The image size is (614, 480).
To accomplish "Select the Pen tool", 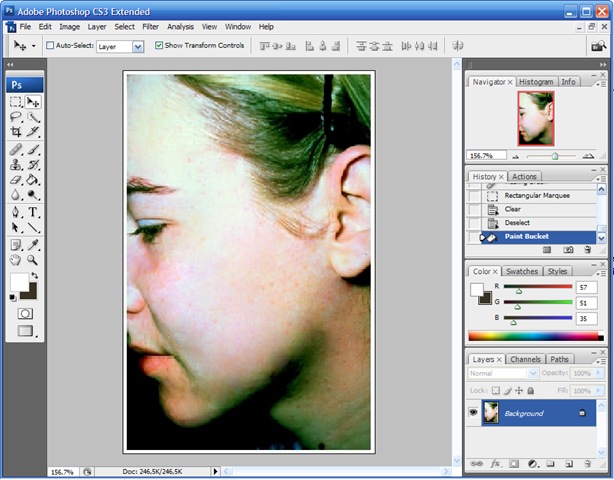I will 16,212.
